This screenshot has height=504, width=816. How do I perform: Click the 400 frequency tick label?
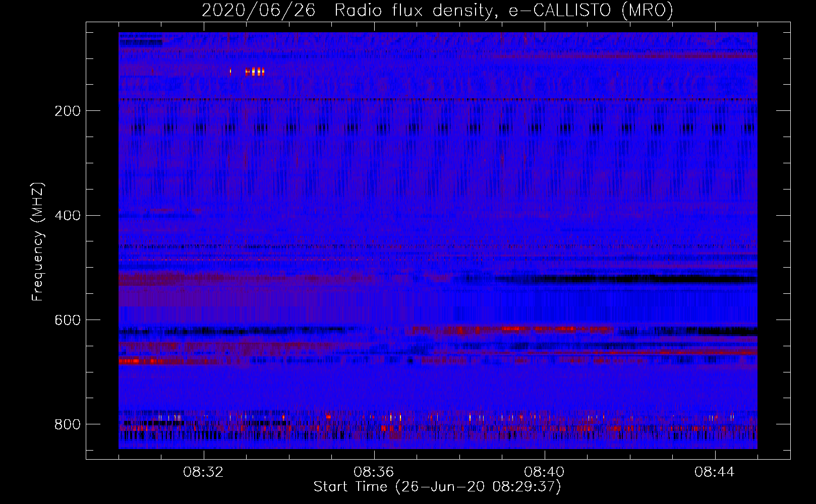(68, 216)
